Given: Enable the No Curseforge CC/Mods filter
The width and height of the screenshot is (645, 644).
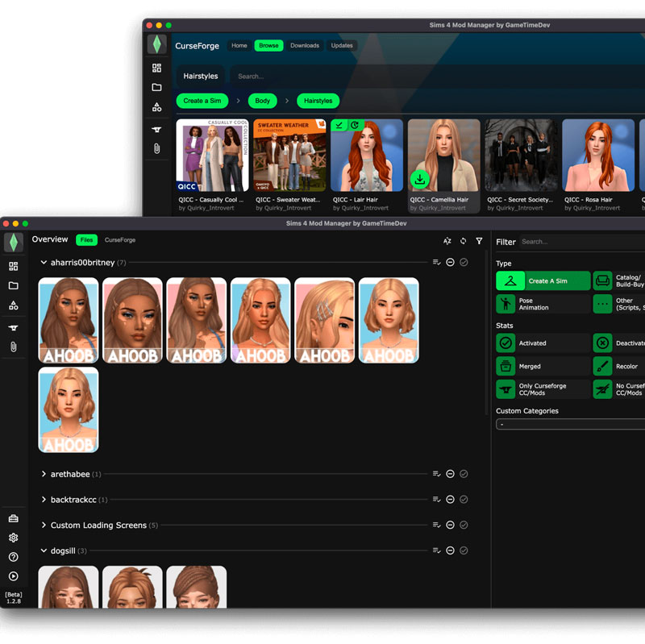Looking at the screenshot, I should click(618, 389).
